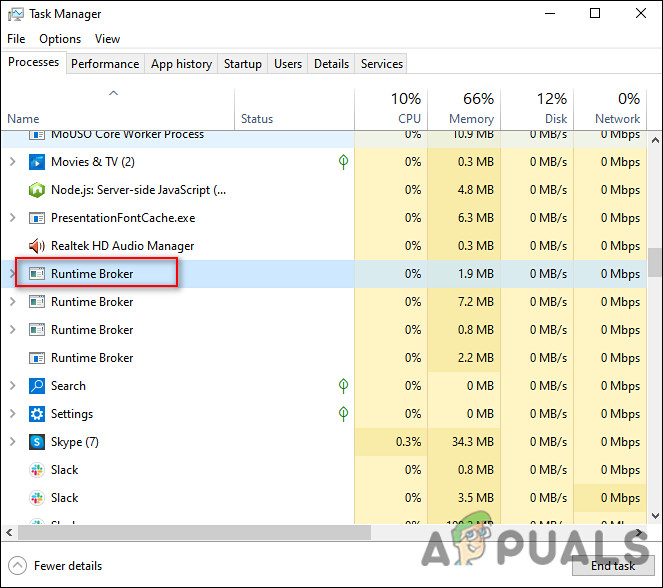Click the 34.3 MB memory cell for Skype
The height and width of the screenshot is (588, 663).
click(464, 442)
